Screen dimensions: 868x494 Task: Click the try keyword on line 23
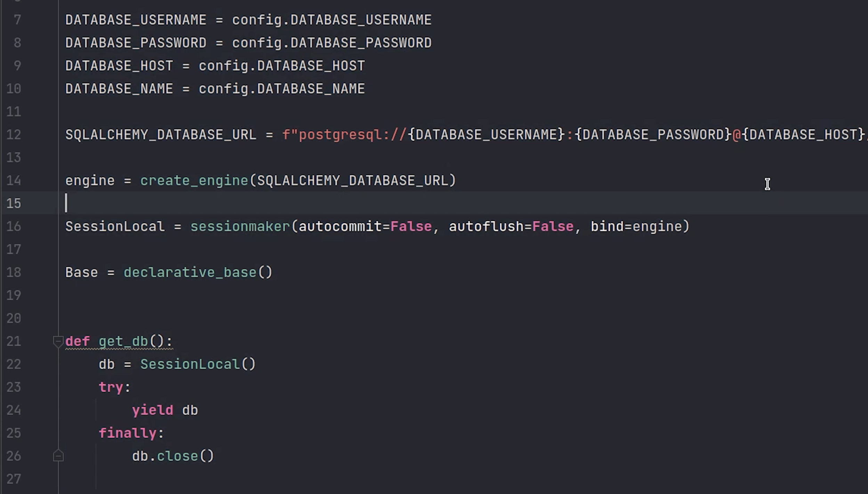coord(111,387)
